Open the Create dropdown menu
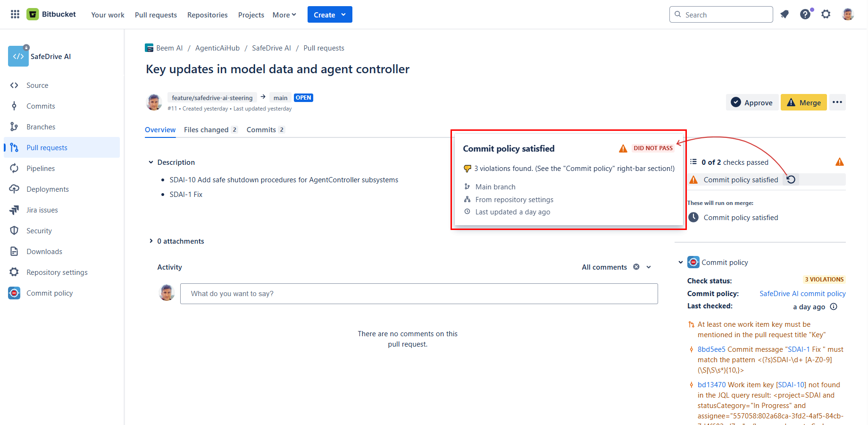 329,14
